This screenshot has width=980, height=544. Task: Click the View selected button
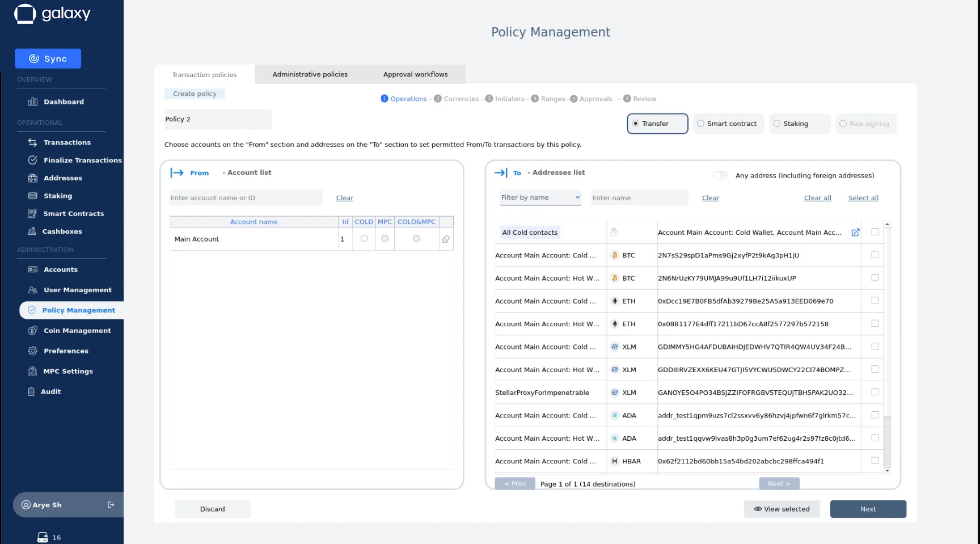point(782,509)
